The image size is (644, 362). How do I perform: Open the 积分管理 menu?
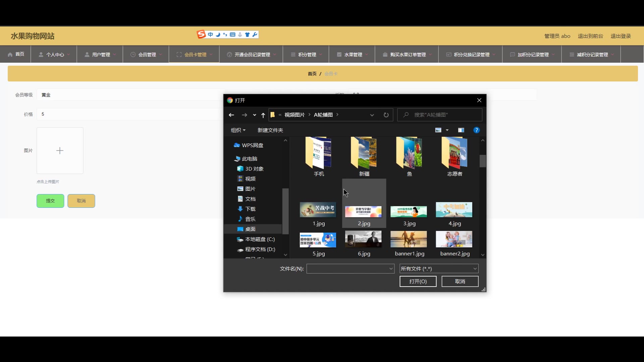coord(306,54)
